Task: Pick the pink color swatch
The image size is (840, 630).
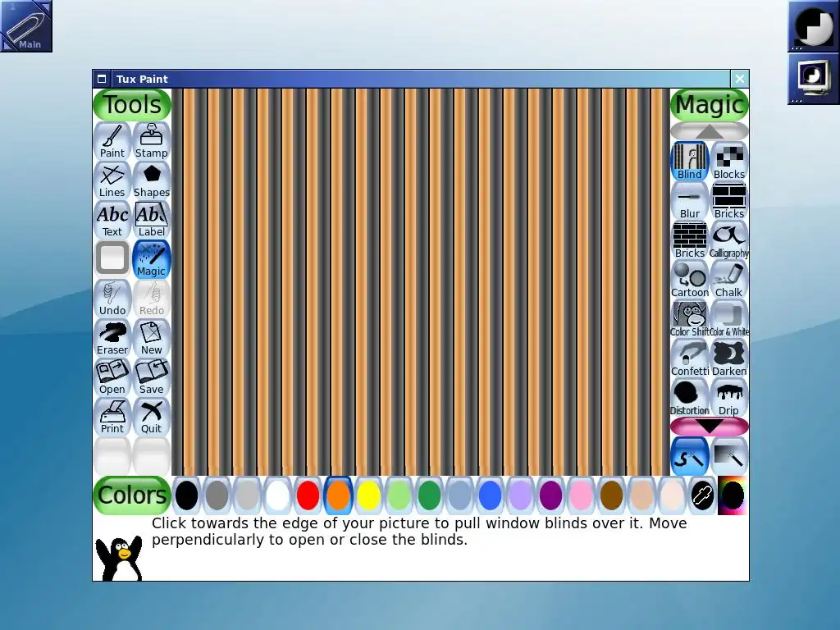Action: coord(582,495)
